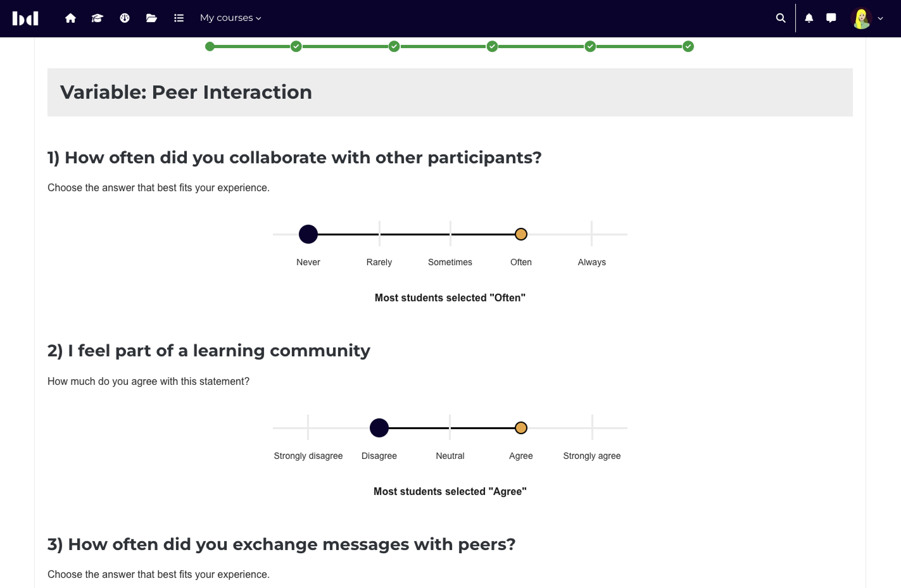Click the user avatar picture
Screen dimensions: 901x588
[x=861, y=18]
